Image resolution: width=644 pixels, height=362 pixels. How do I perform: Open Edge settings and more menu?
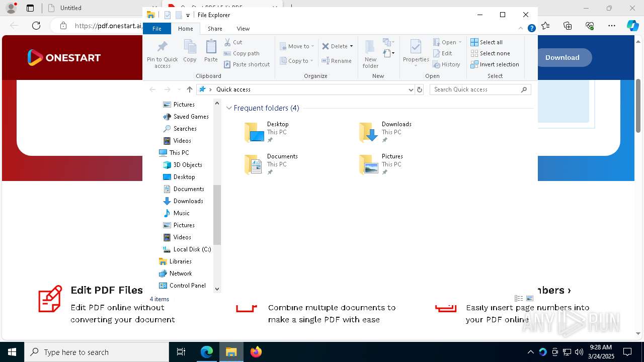pos(612,26)
